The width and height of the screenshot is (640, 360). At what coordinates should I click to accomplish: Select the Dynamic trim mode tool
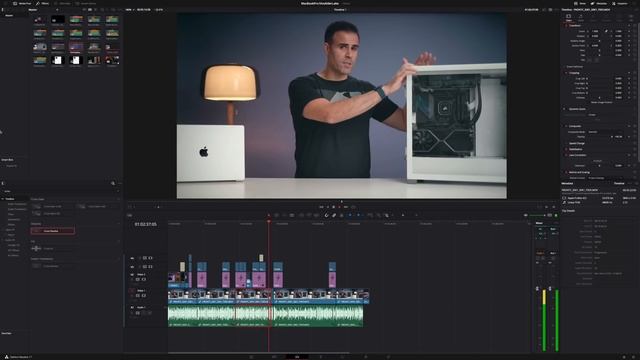tap(284, 215)
